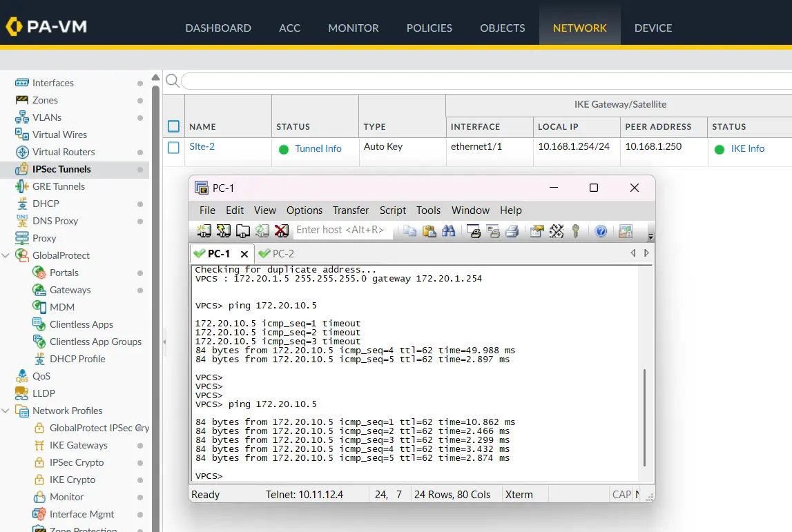Open toolbar overflow arrow in PC-1
The width and height of the screenshot is (792, 532).
click(650, 236)
